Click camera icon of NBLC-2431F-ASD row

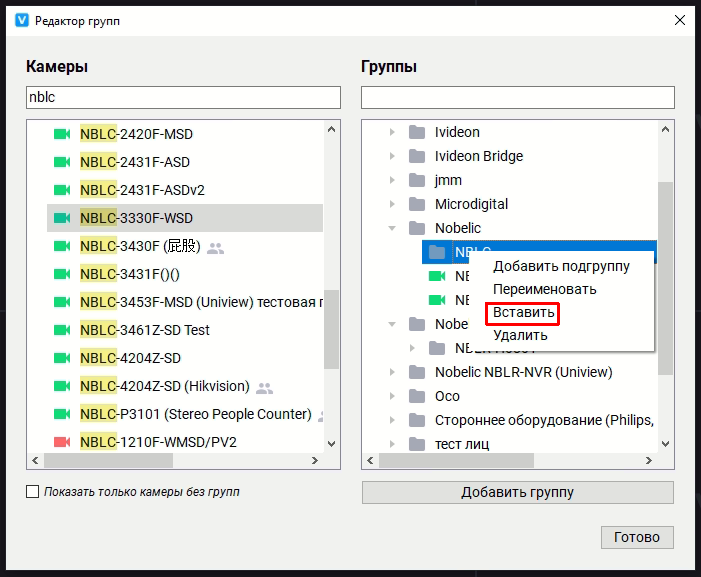click(62, 162)
